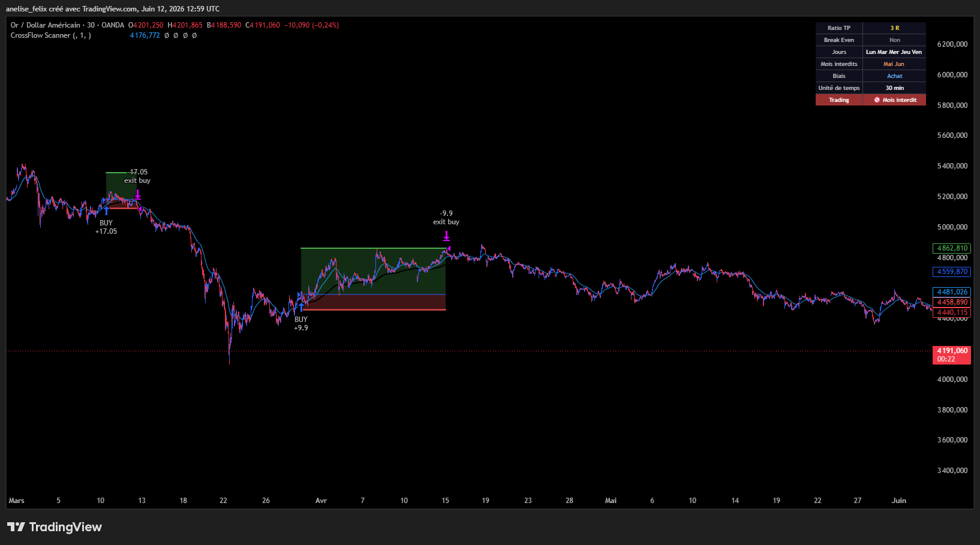Click the red stop-loss zone of the +9.9 trade
Image resolution: width=980 pixels, height=545 pixels.
tap(373, 302)
